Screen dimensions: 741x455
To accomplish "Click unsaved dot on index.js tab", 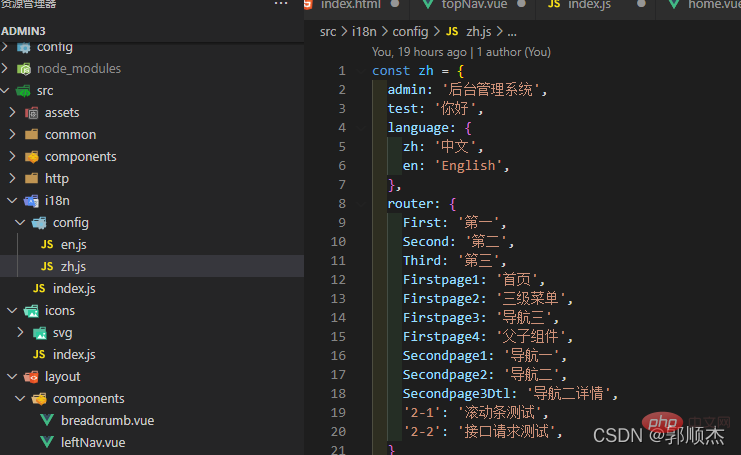I will pos(641,4).
